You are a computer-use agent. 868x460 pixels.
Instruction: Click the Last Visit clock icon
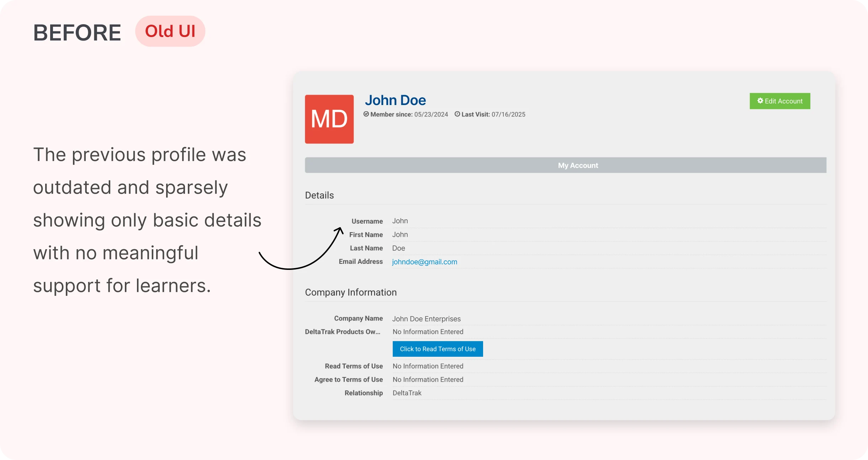[457, 114]
